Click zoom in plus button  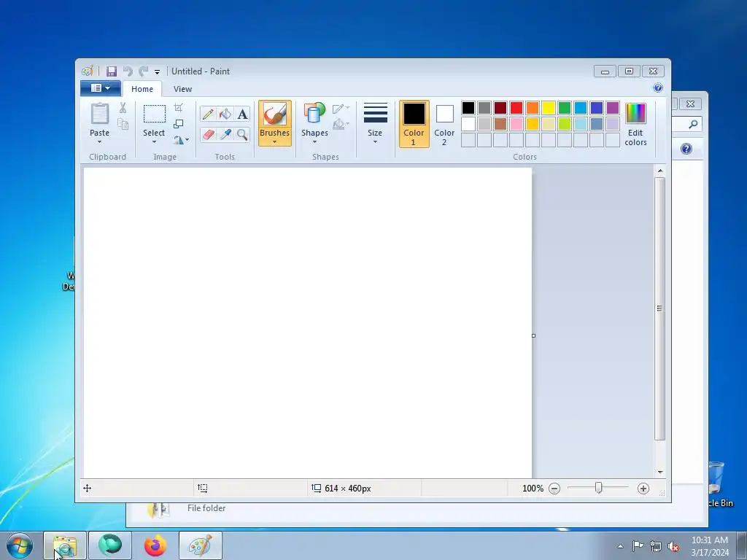pos(643,488)
